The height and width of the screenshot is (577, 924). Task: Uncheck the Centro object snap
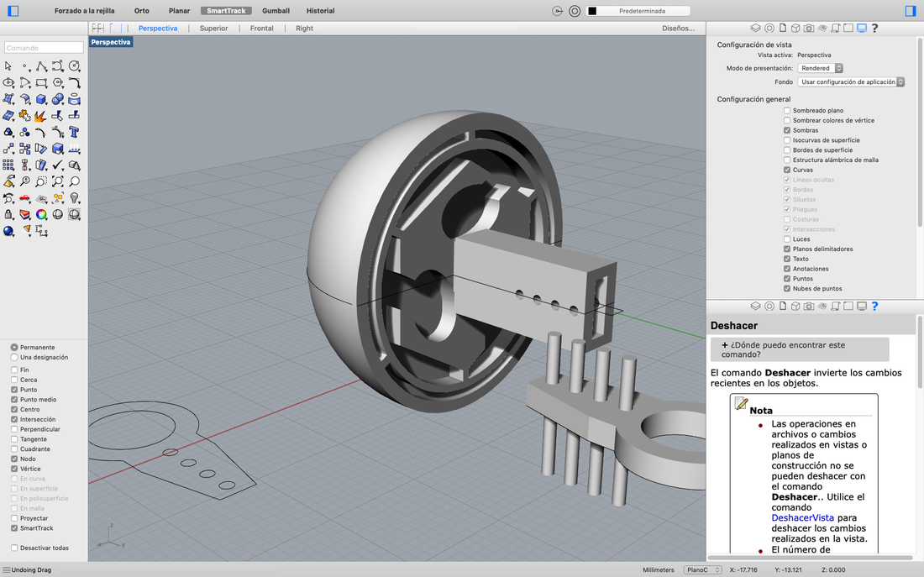[x=14, y=410]
